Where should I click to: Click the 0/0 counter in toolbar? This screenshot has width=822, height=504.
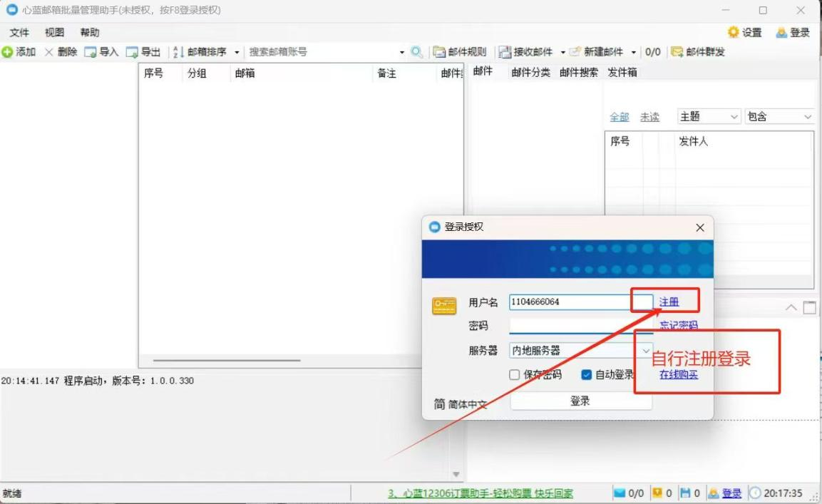click(652, 52)
